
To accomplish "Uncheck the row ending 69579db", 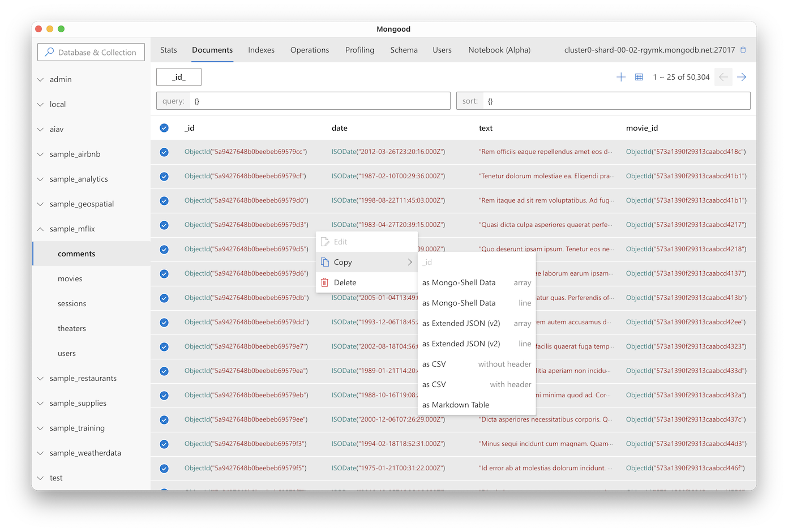I will click(x=164, y=298).
